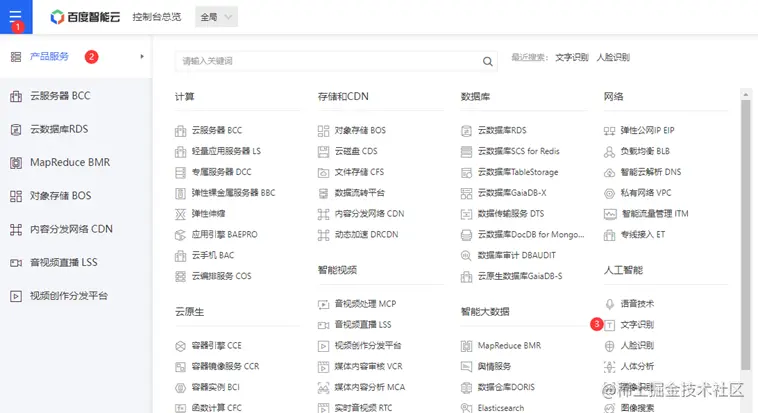Select recent search 文字识别
This screenshot has height=413, width=758.
pos(571,58)
